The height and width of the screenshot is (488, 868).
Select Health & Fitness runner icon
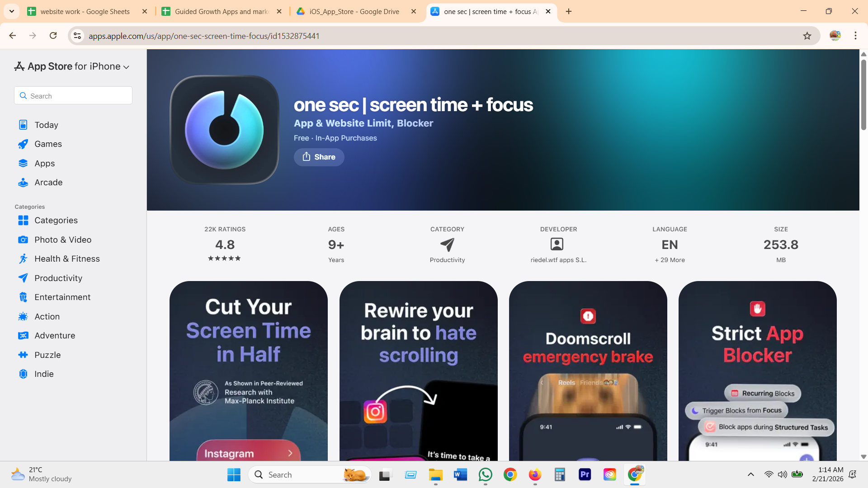click(x=23, y=259)
